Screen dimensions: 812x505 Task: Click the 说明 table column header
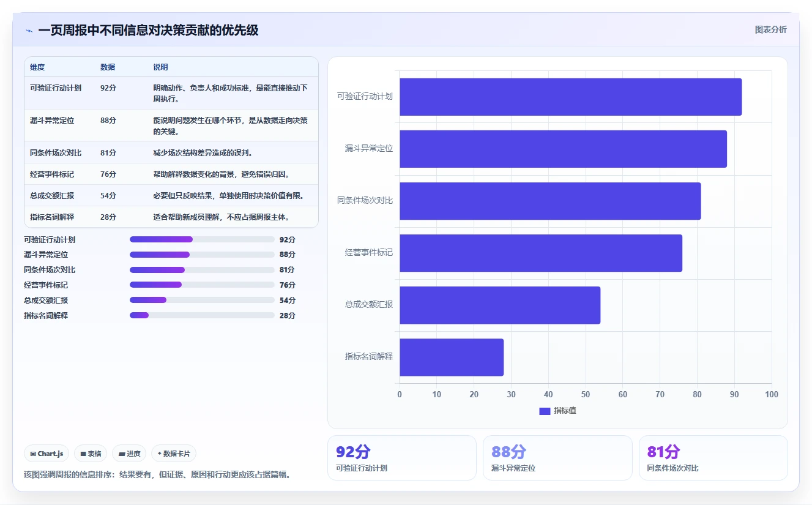[x=160, y=67]
